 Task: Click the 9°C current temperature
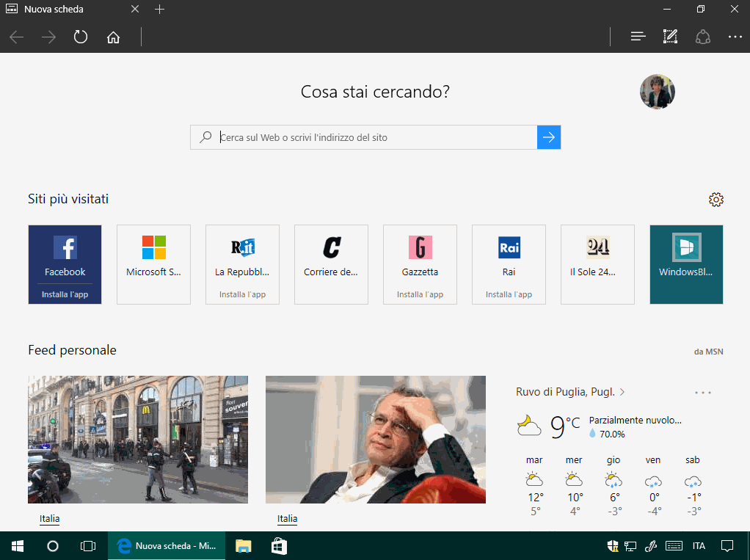tap(565, 426)
